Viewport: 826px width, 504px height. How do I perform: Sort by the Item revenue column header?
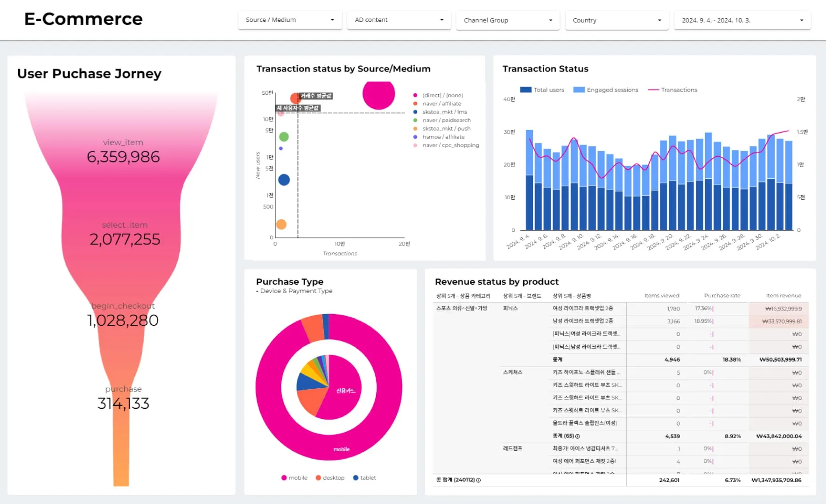pyautogui.click(x=784, y=296)
